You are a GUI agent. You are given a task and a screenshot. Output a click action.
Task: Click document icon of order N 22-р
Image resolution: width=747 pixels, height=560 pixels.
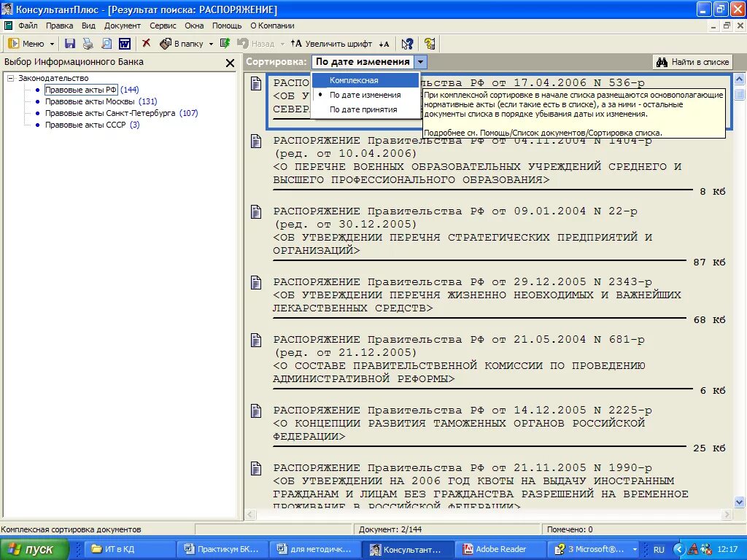[256, 211]
